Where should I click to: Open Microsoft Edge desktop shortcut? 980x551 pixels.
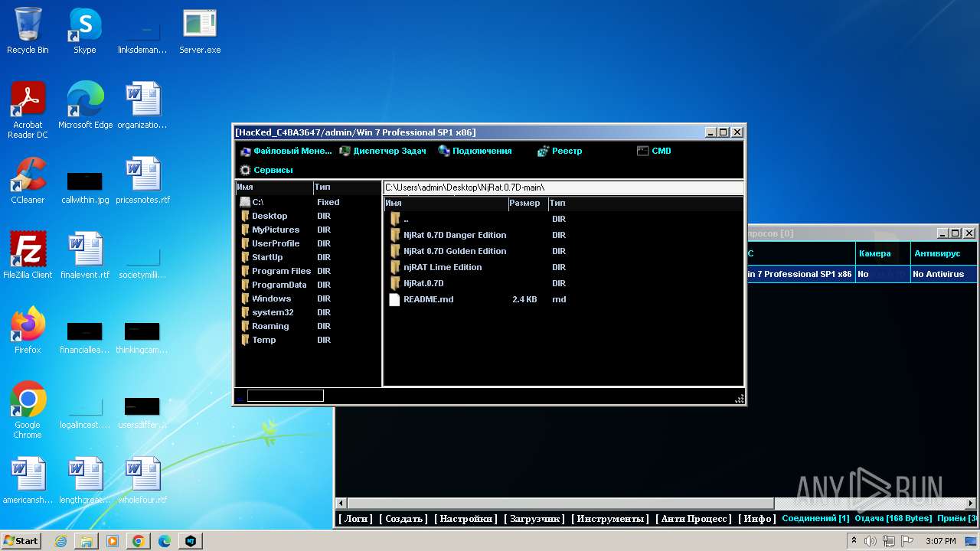click(85, 106)
